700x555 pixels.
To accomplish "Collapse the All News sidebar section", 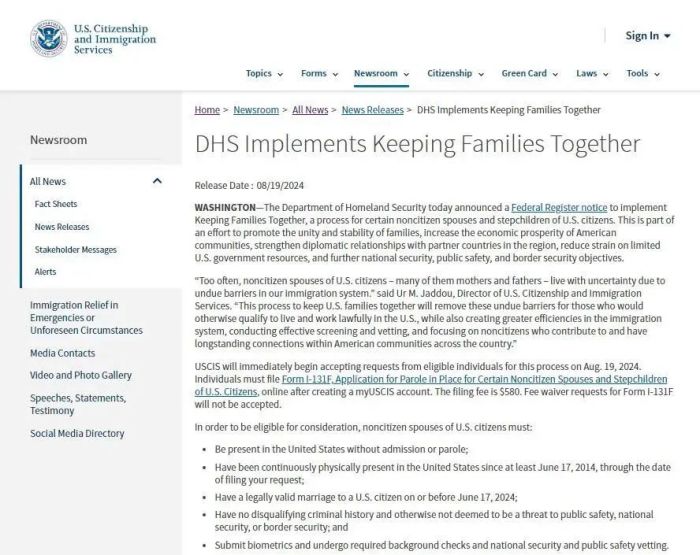I will click(157, 181).
